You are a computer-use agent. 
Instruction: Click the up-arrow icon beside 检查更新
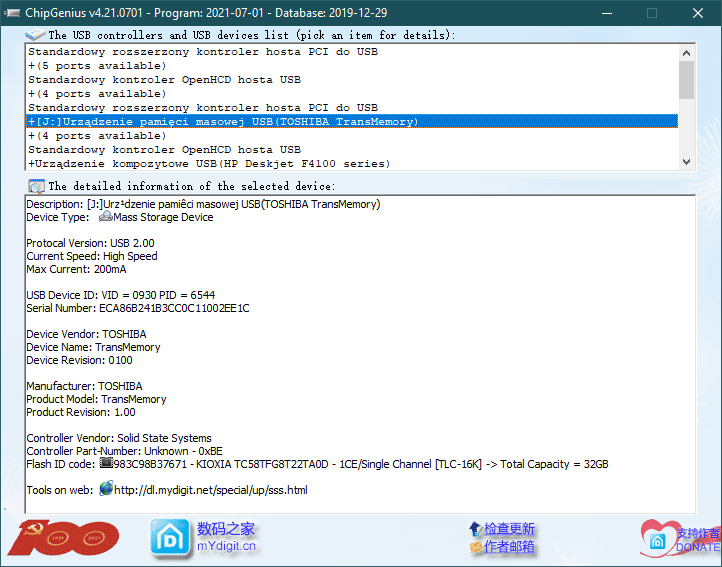pos(475,529)
